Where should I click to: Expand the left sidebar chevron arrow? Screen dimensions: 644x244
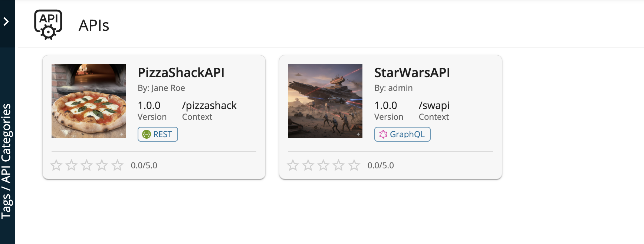6,22
